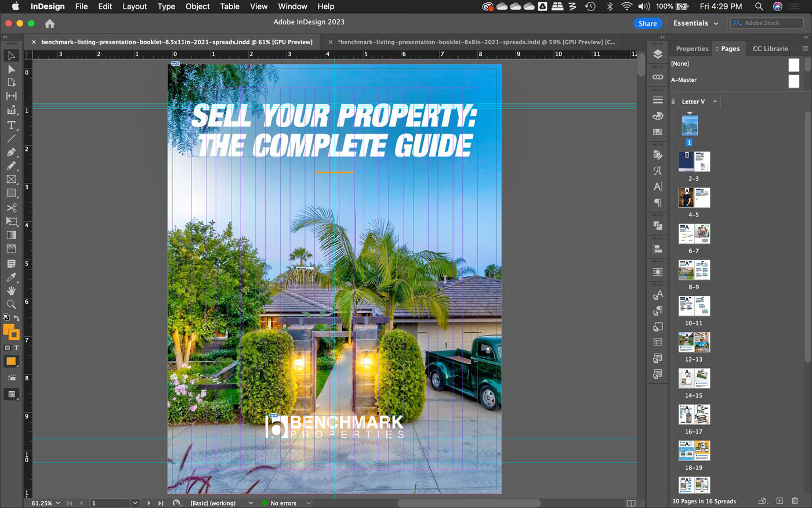The image size is (812, 508).
Task: Select the Gradient Feather tool
Action: coord(11,248)
